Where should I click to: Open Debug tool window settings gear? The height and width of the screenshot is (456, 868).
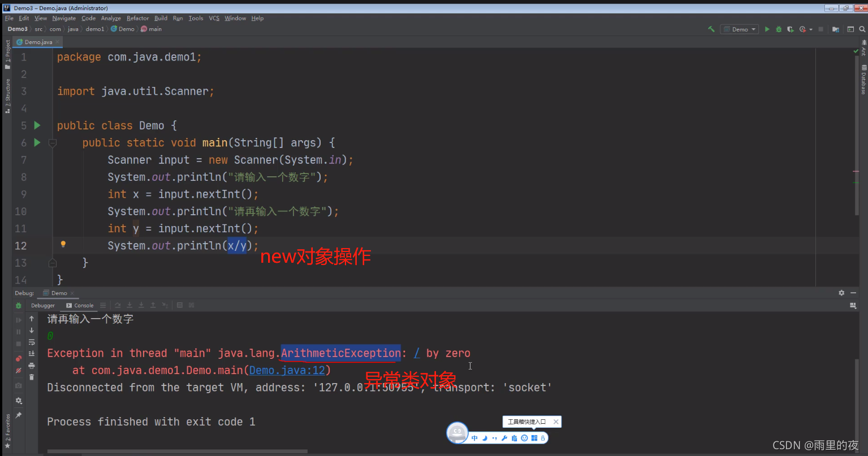click(841, 293)
